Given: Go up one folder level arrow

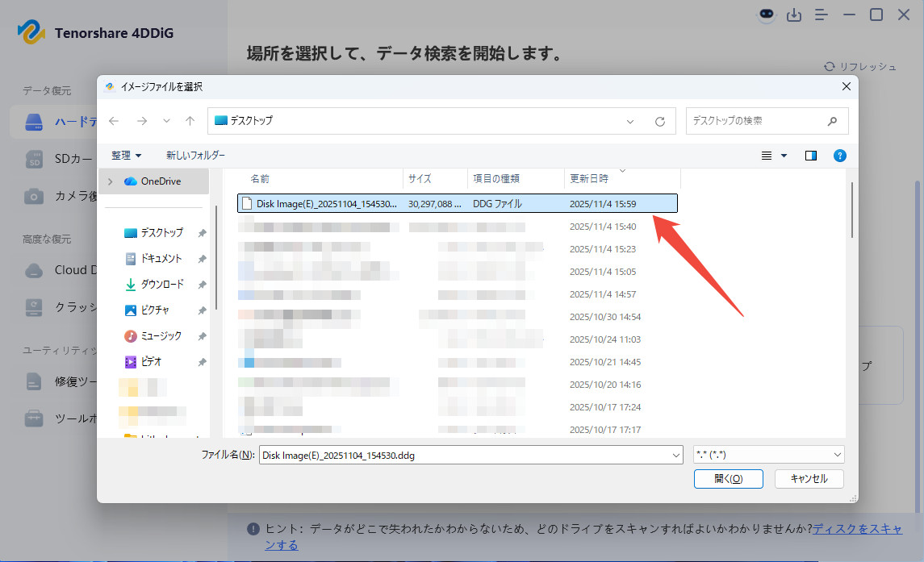Looking at the screenshot, I should tap(190, 121).
